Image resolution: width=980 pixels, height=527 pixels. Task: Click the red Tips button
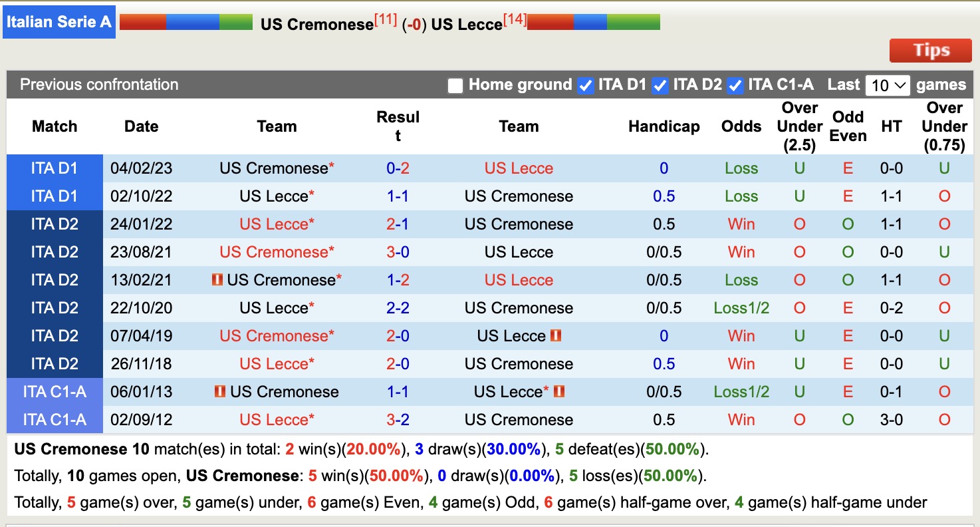tap(930, 50)
